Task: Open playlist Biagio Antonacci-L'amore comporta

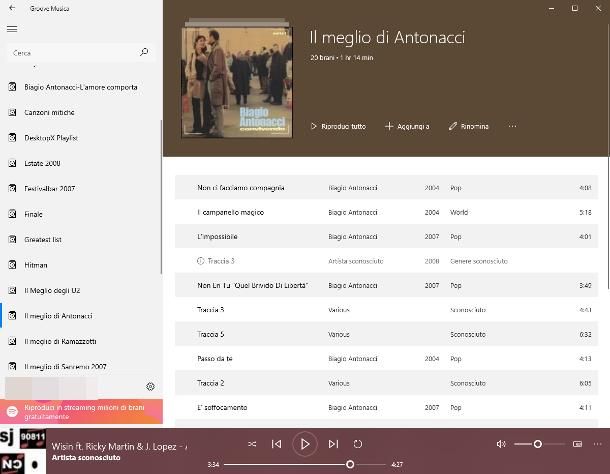Action: point(81,87)
